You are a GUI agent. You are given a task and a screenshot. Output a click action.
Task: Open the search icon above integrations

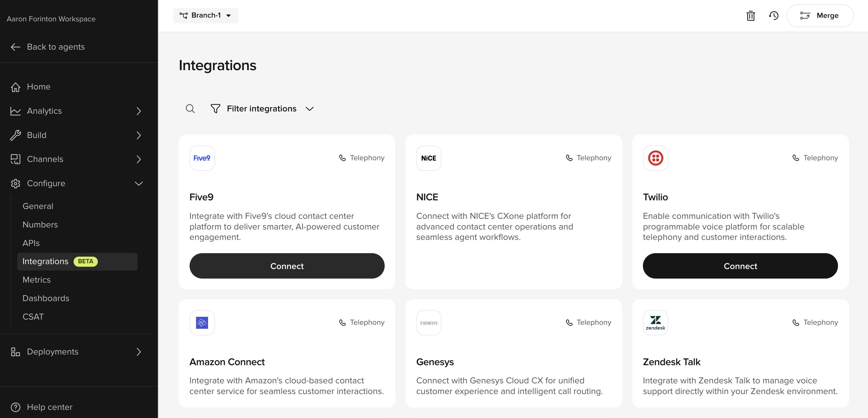click(x=190, y=109)
